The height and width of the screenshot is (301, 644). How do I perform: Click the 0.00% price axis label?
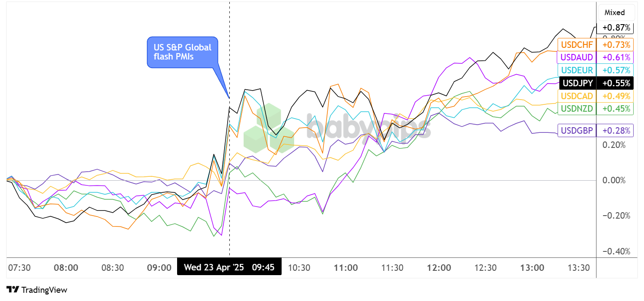pyautogui.click(x=614, y=180)
